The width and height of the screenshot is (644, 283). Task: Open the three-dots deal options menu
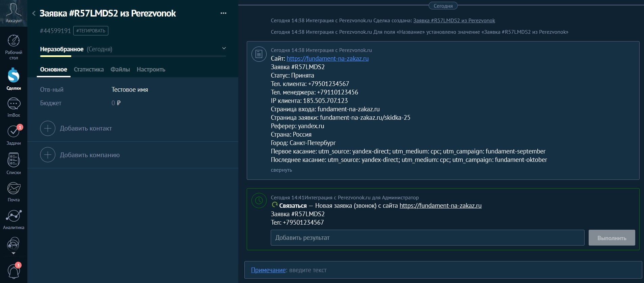pos(223,13)
